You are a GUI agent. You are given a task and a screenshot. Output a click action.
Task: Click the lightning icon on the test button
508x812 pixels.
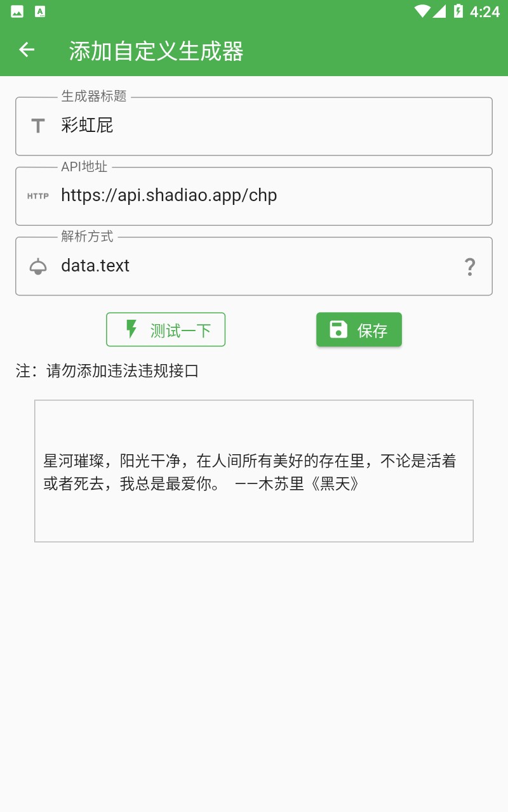[x=131, y=329]
